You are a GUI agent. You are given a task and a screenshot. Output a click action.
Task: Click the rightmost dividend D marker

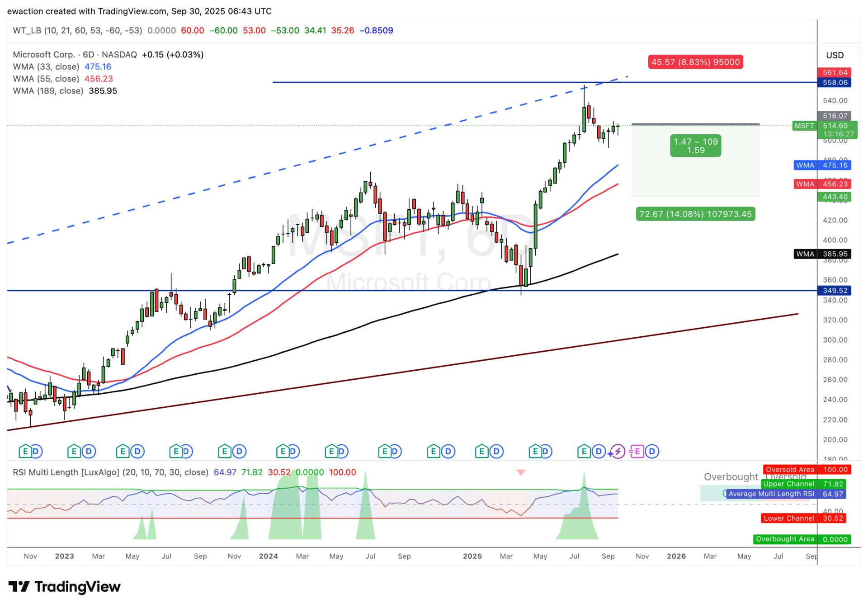tap(652, 451)
